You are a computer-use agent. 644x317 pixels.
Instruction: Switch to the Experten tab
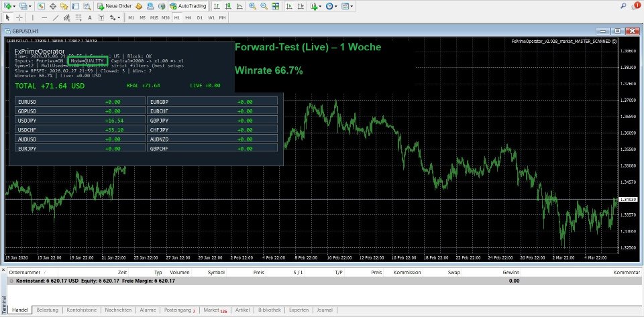pyautogui.click(x=299, y=310)
